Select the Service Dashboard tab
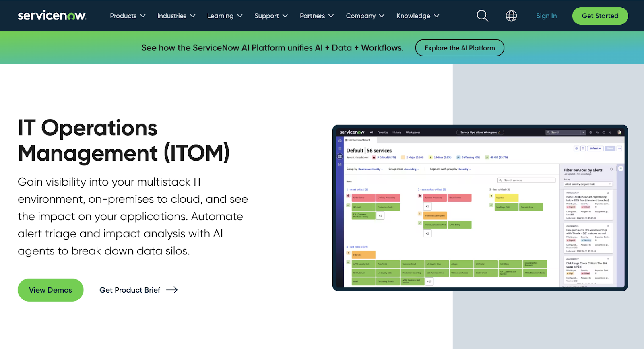 point(359,140)
